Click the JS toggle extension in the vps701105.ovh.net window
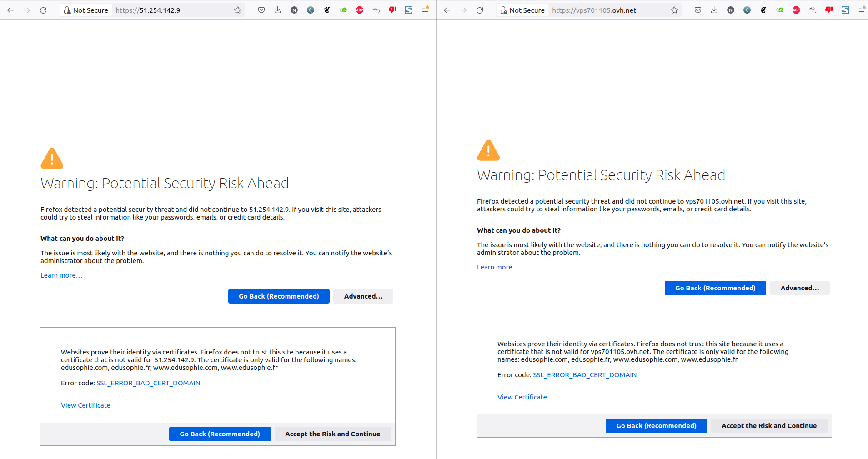The height and width of the screenshot is (459, 868). tap(780, 10)
